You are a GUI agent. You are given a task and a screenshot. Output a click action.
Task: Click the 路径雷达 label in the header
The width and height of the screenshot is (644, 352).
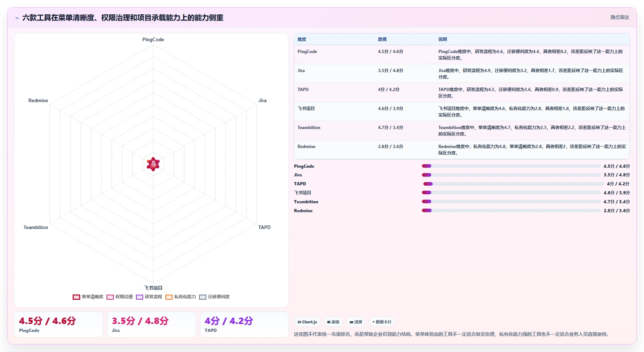pyautogui.click(x=620, y=17)
